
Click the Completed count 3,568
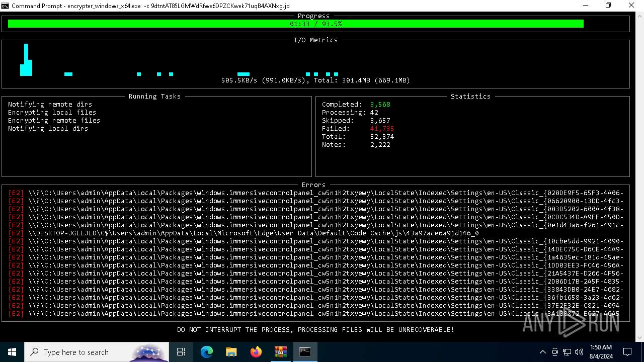pos(380,105)
